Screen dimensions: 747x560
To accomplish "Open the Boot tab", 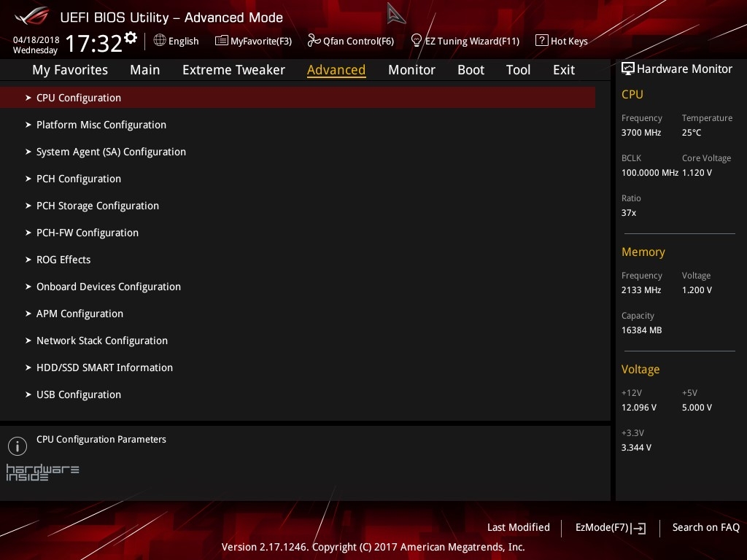I will [471, 70].
